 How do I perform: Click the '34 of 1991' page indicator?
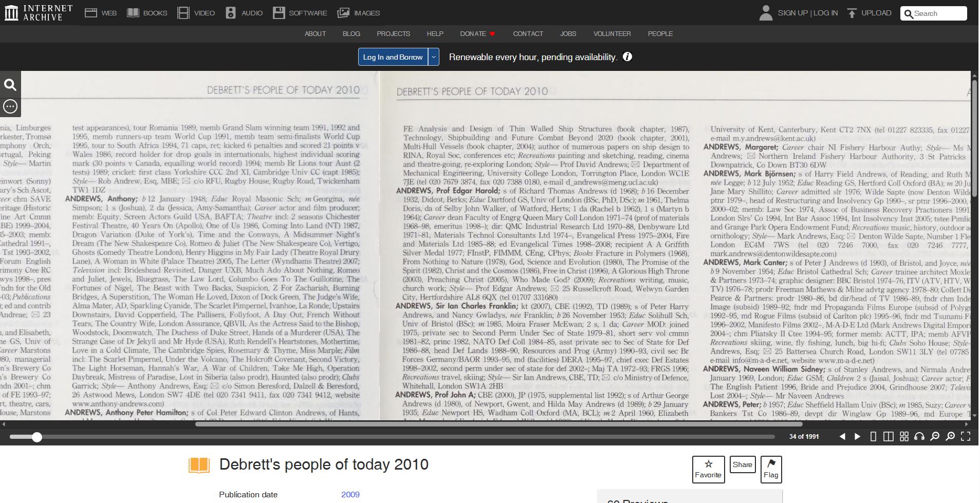[804, 436]
